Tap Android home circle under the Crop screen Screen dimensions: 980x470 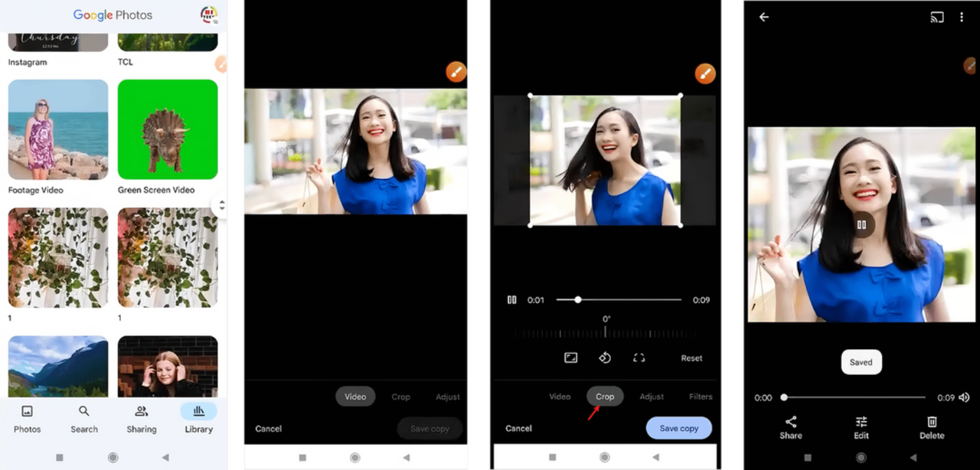605,457
